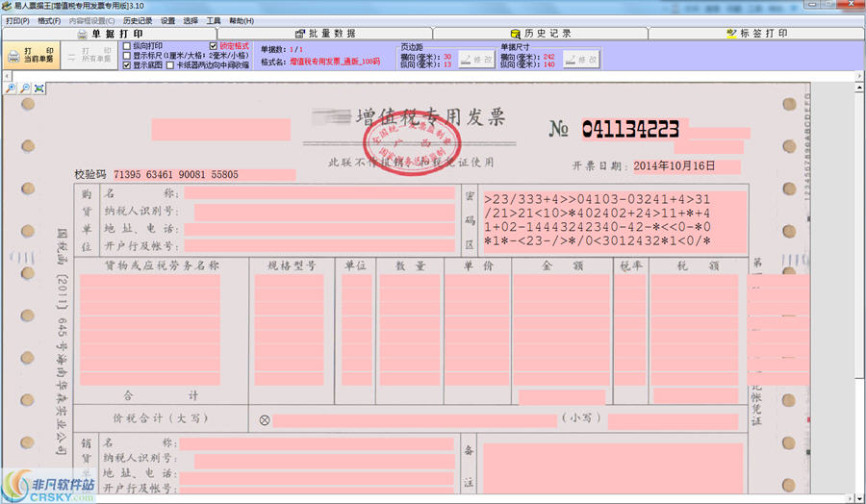The image size is (866, 504).
Task: Click the buyer 纳税人识别号 input field
Action: [x=324, y=212]
